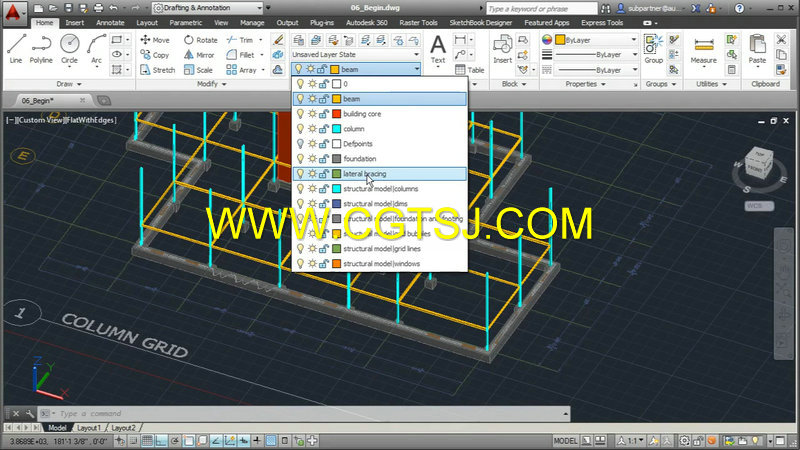Click the ViewCube in the viewport
The height and width of the screenshot is (450, 800).
point(759,163)
